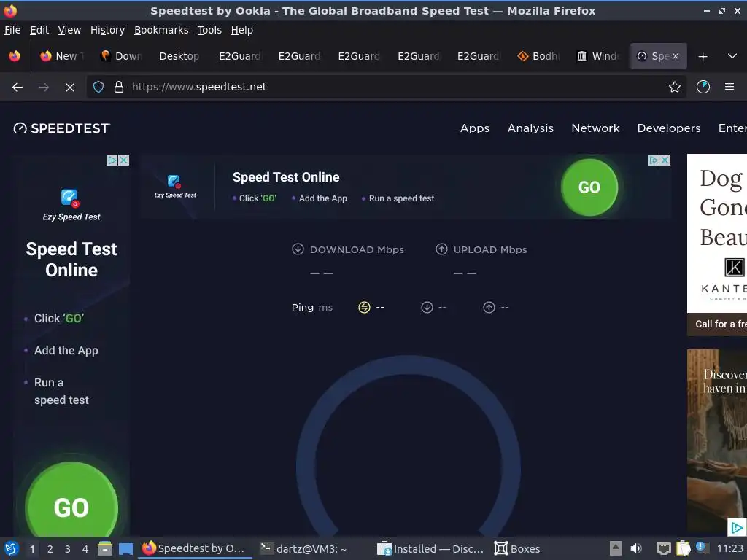The image size is (747, 560).
Task: Switch to the Wind tab
Action: click(x=597, y=56)
